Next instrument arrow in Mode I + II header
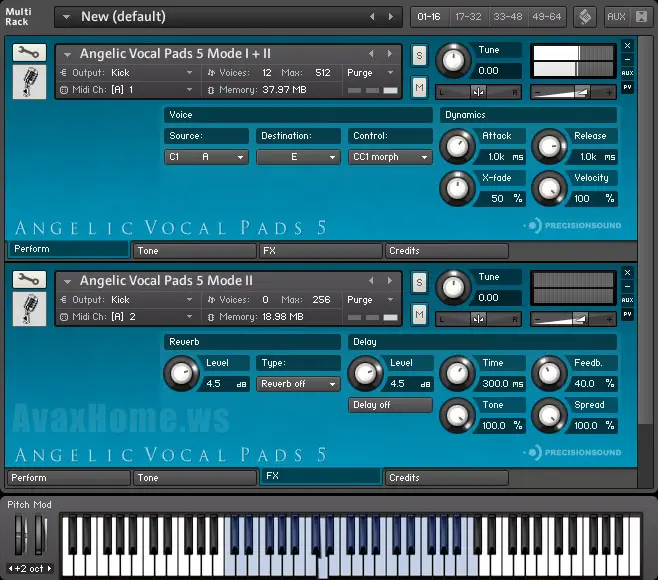This screenshot has width=658, height=580. (x=390, y=54)
